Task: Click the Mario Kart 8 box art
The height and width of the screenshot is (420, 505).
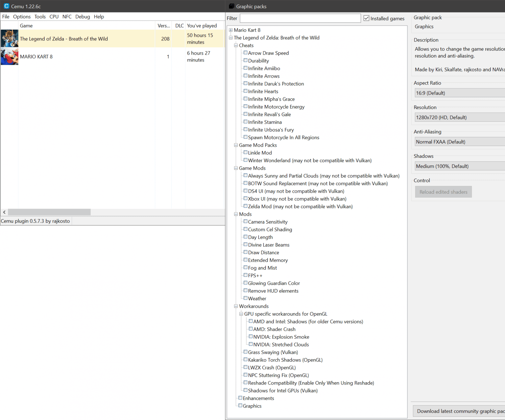Action: click(9, 56)
